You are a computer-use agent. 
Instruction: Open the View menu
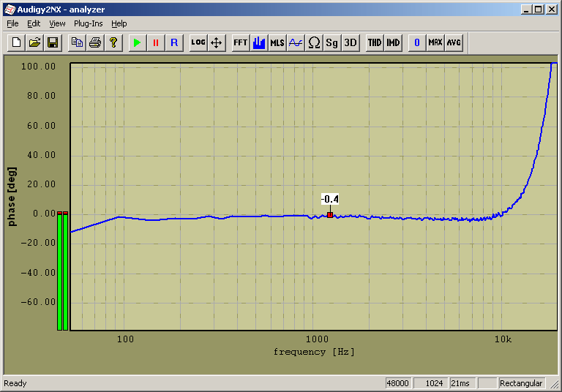point(57,23)
